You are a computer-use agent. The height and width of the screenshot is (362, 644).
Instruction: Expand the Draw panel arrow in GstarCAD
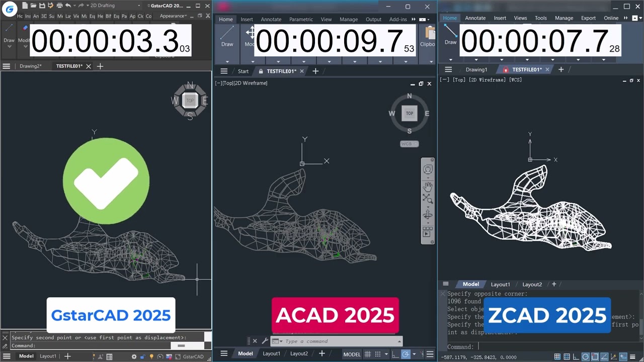coord(9,47)
